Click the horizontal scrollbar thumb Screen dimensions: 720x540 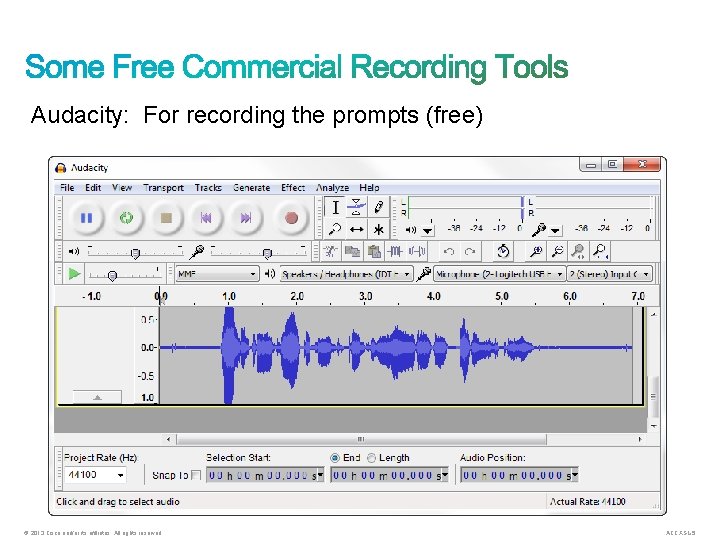click(361, 439)
